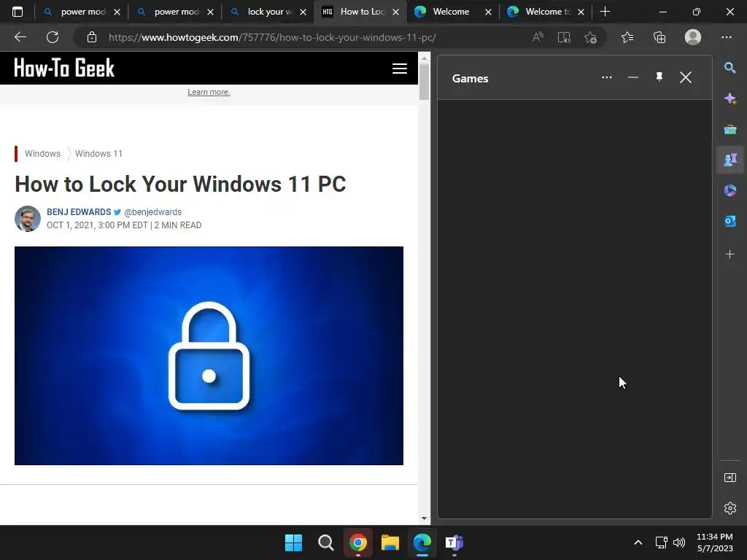Reload the How-To Geek page
The image size is (747, 560).
pos(53,37)
